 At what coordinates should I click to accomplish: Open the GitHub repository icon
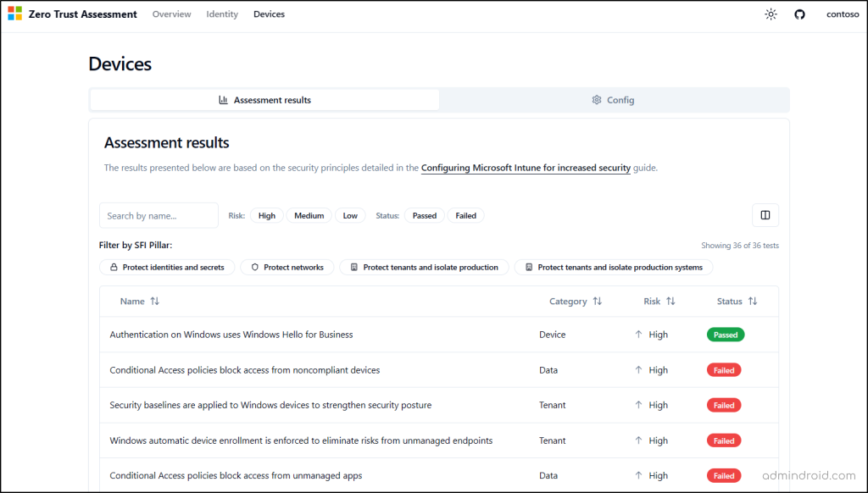[799, 14]
